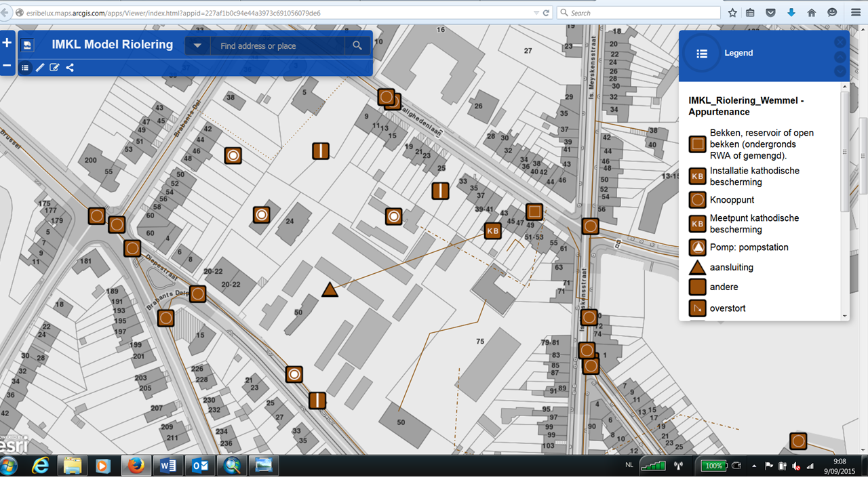Click the Meetpunt kathodische bescherming legend symbol
Viewport: 868px width, 488px height.
(x=697, y=224)
